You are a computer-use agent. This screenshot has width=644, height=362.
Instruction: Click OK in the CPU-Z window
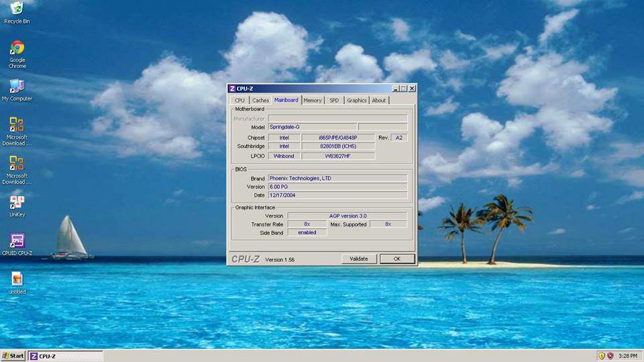(397, 259)
